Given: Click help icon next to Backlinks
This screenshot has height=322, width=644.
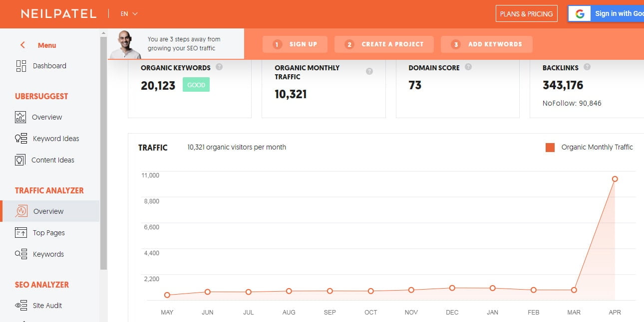Looking at the screenshot, I should (587, 67).
